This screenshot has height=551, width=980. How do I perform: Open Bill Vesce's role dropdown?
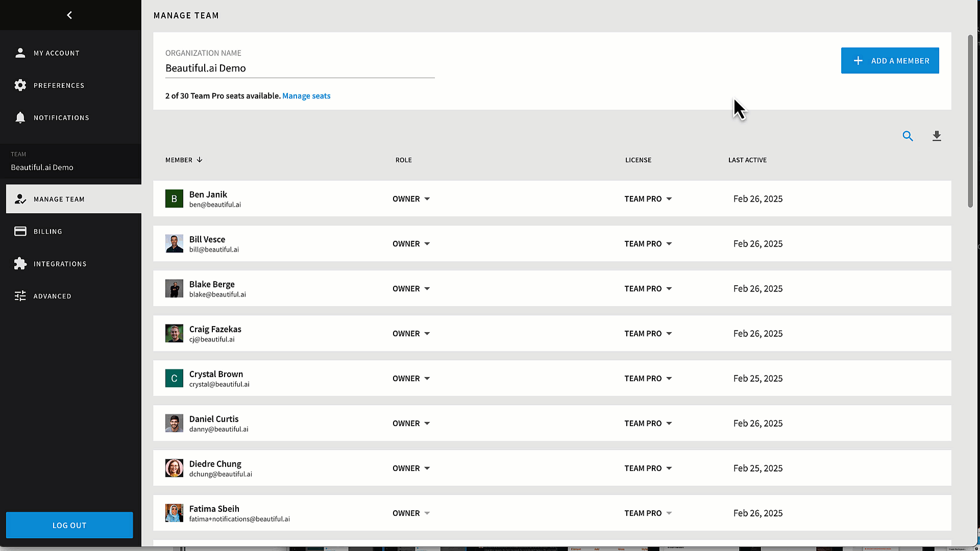(411, 244)
